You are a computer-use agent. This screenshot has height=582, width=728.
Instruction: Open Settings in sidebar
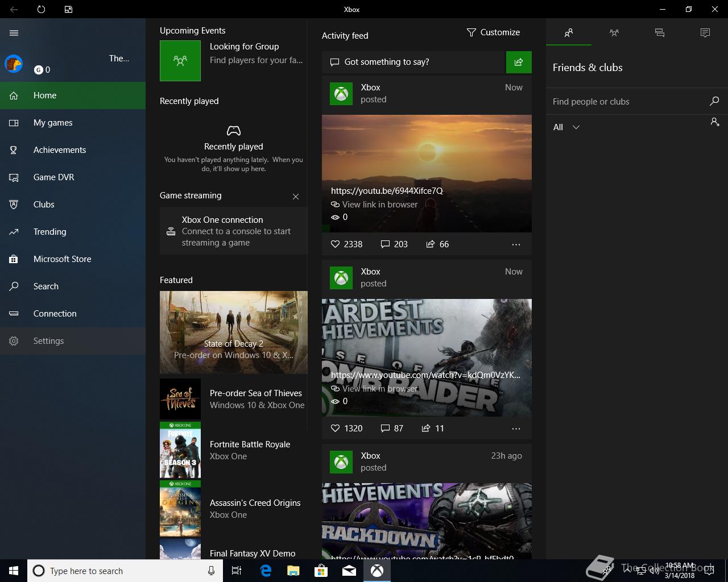click(x=73, y=341)
